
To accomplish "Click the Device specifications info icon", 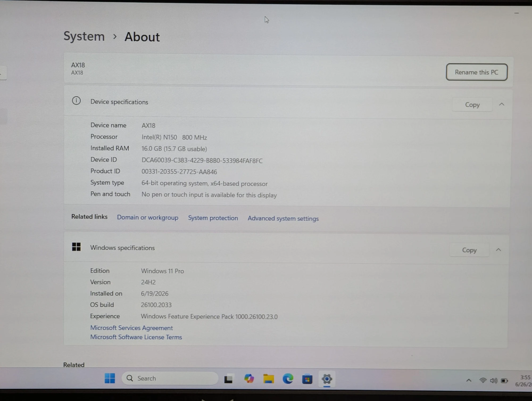I will coord(76,101).
